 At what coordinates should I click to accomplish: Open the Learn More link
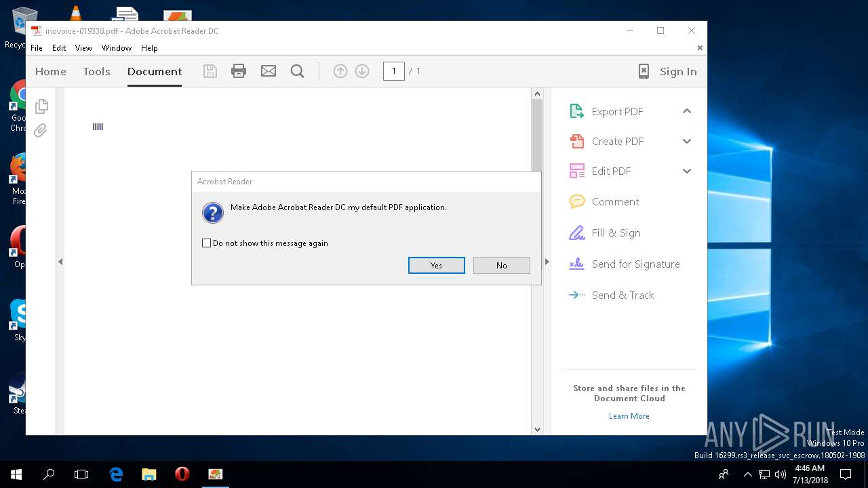click(x=629, y=416)
